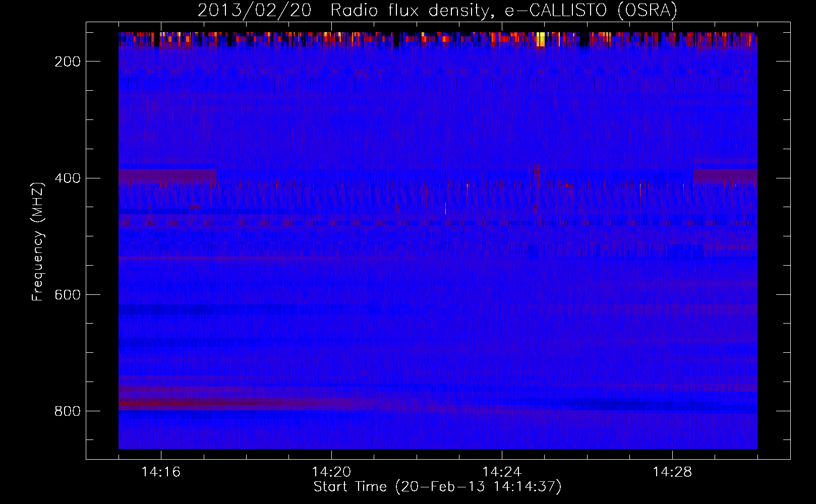Viewport: 816px width, 504px height.
Task: Click the 14:28 time tick label
Action: tap(672, 472)
